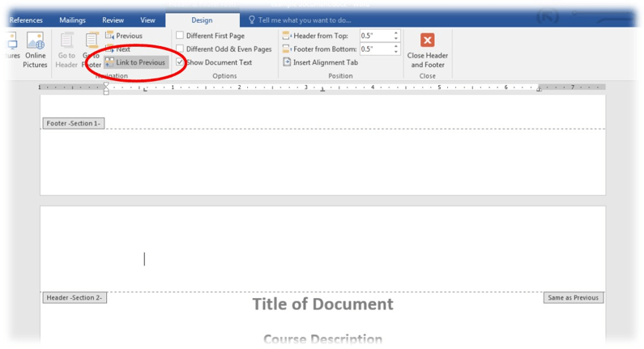Select the Design tab

[x=202, y=19]
